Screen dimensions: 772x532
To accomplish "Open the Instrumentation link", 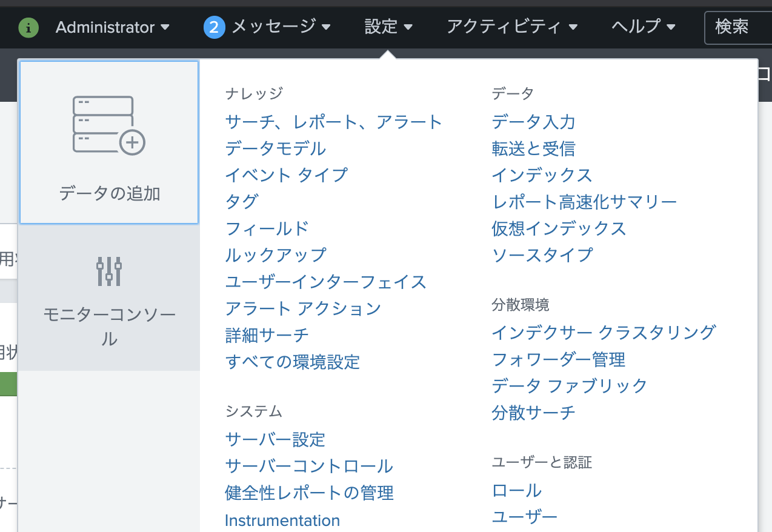I will pos(282,520).
